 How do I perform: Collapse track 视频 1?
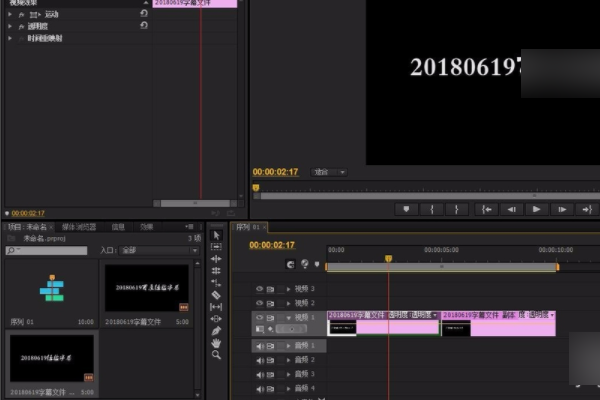pyautogui.click(x=289, y=318)
